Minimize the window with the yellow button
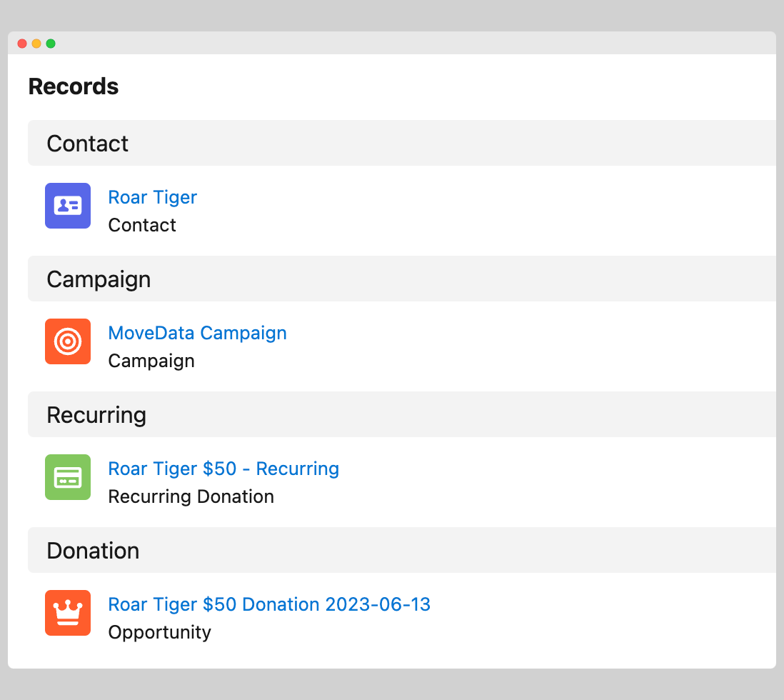 tap(36, 44)
